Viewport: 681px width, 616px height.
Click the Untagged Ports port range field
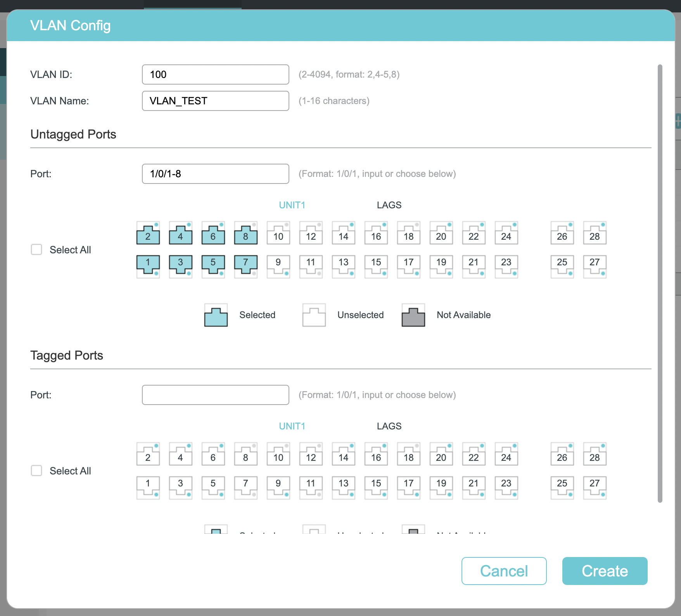click(x=216, y=174)
